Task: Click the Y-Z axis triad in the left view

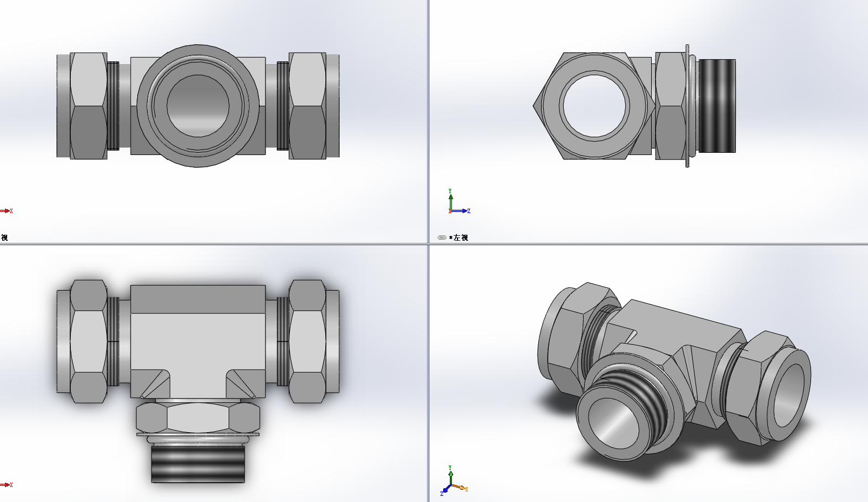Action: point(459,201)
